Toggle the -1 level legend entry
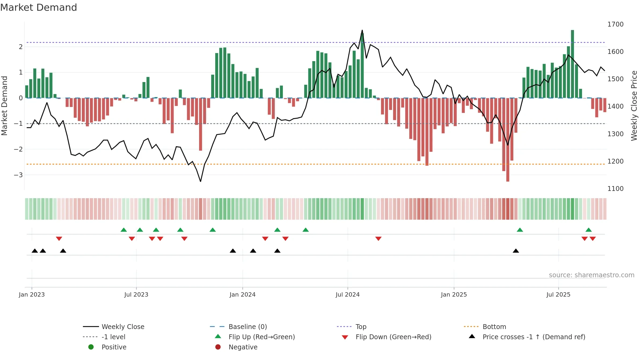The image size is (644, 362). 104,337
